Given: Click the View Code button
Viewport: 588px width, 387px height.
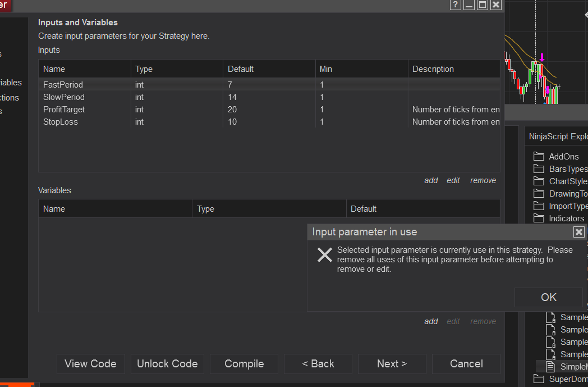Looking at the screenshot, I should (90, 363).
